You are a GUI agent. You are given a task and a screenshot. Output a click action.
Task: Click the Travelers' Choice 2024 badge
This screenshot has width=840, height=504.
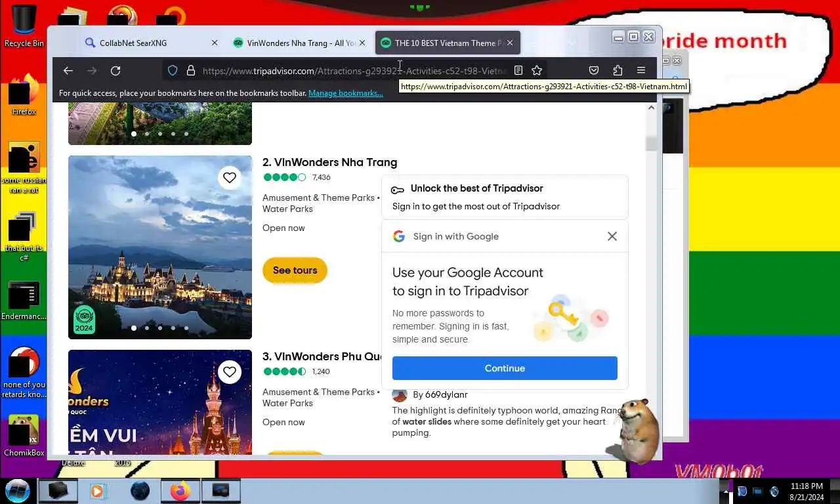point(84,320)
